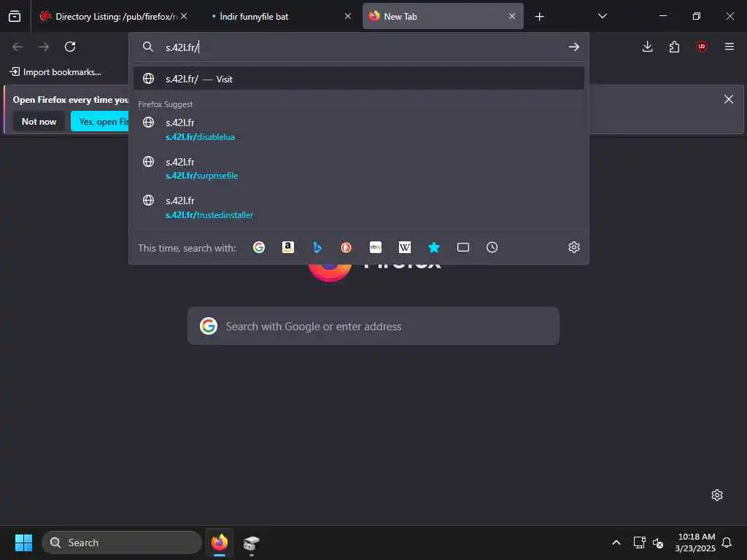The height and width of the screenshot is (560, 747).
Task: Show hidden system tray icons chevron
Action: 616,542
